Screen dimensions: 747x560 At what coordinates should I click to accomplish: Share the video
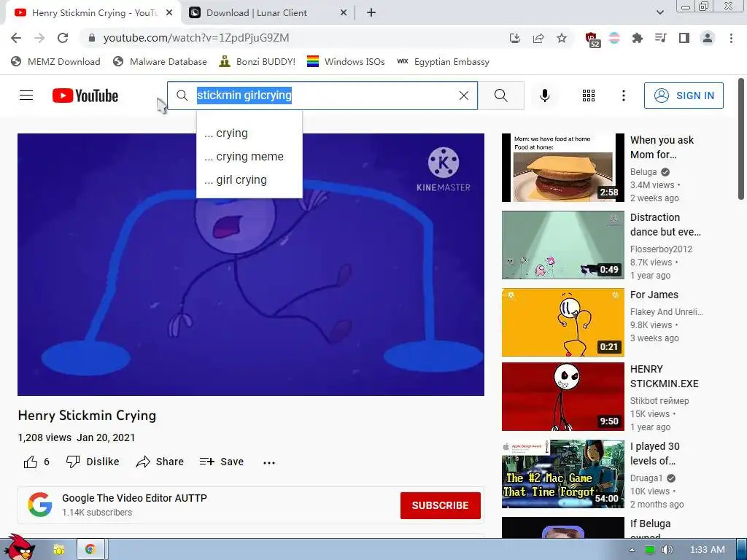(x=160, y=462)
